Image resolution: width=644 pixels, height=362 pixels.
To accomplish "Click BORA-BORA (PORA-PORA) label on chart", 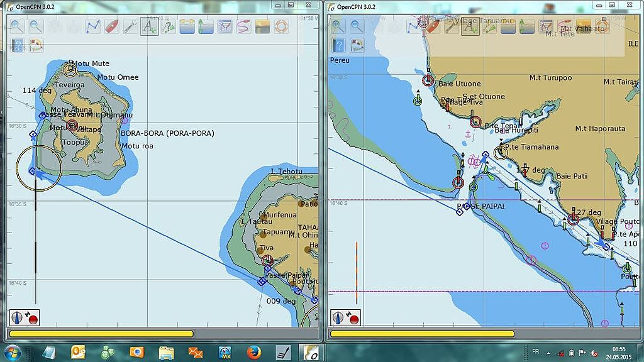I will pyautogui.click(x=167, y=133).
